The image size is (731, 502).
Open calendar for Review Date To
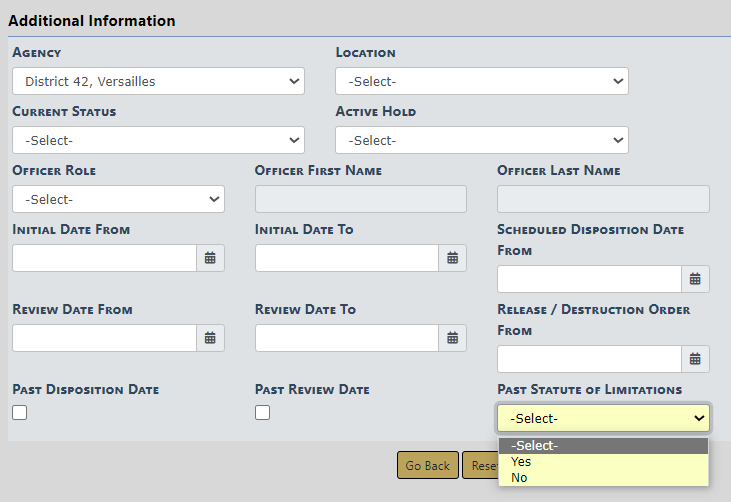(x=453, y=338)
